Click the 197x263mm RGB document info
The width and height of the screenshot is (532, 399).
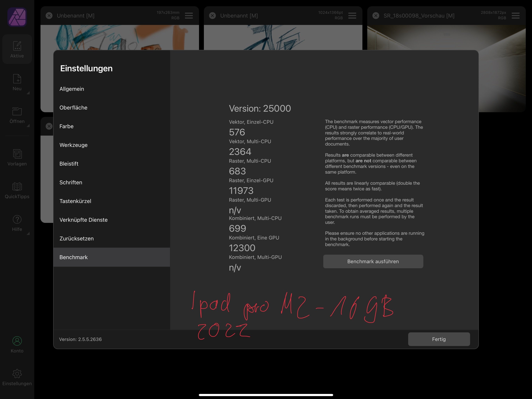(168, 15)
